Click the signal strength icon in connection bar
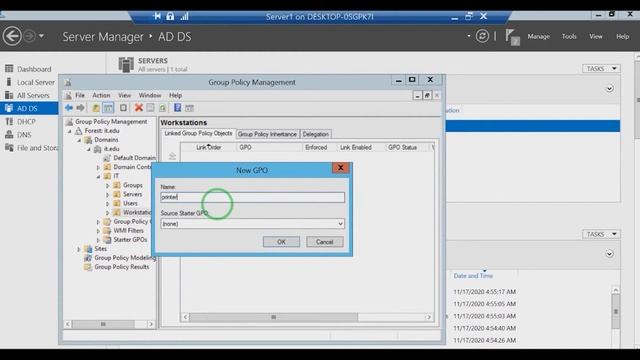 (x=184, y=16)
